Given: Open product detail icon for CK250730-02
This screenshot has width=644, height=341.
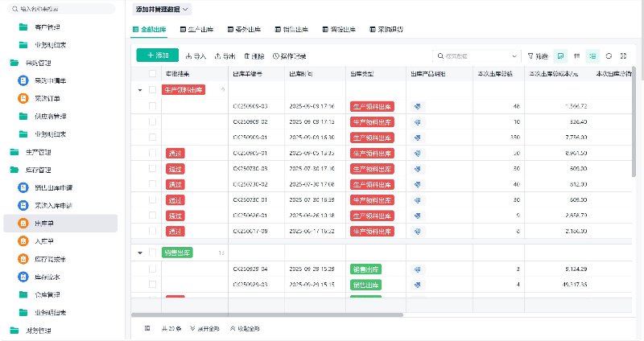Looking at the screenshot, I should coord(417,184).
